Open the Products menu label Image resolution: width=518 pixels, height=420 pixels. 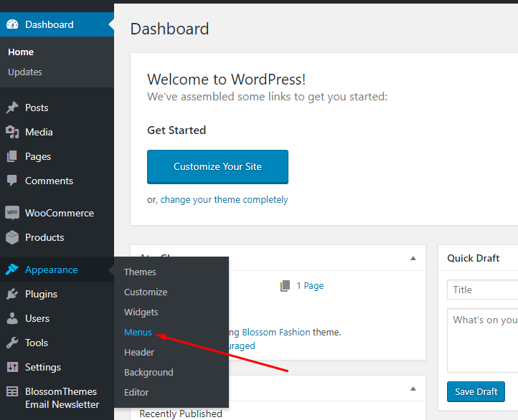[x=44, y=237]
